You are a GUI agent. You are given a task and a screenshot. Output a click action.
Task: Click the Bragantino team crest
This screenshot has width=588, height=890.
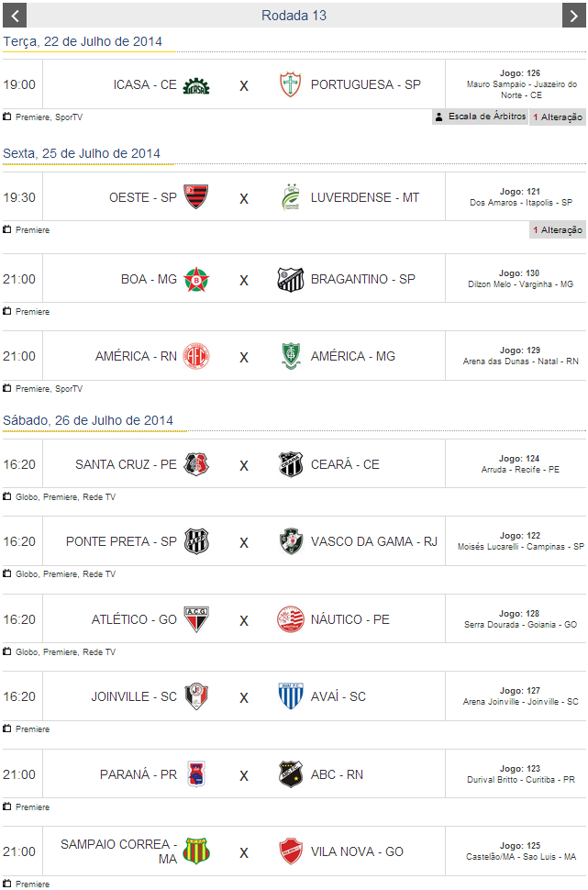tap(290, 279)
